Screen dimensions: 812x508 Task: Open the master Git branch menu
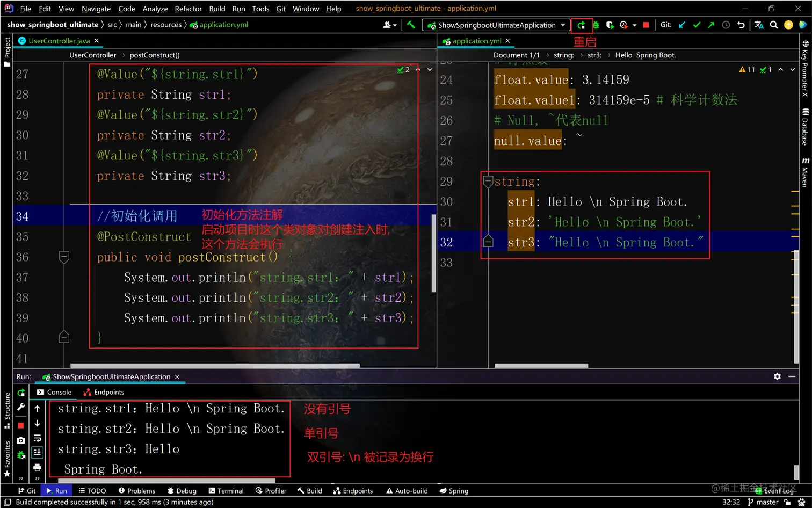[x=763, y=502]
